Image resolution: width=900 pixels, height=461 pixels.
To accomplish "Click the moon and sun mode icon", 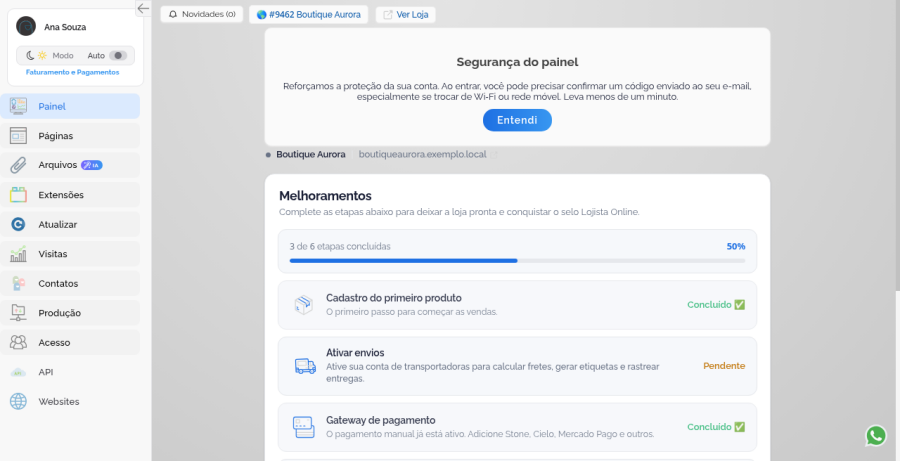I will point(36,56).
